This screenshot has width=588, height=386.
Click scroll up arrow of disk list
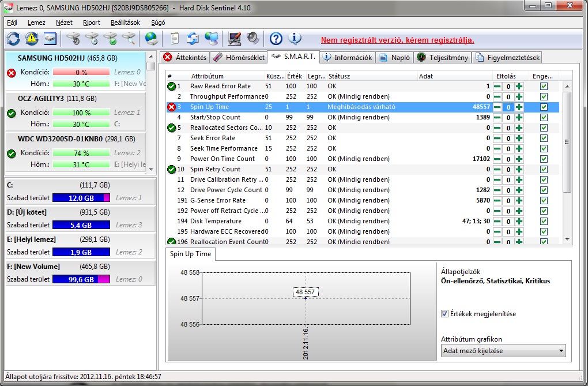(x=151, y=57)
